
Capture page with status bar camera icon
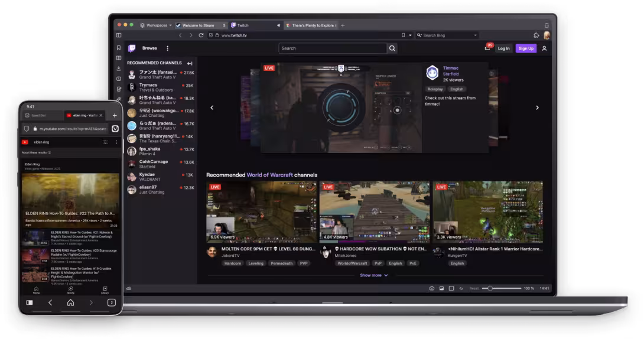(x=432, y=288)
